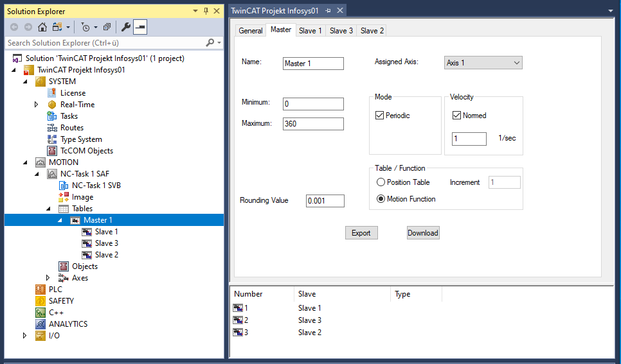This screenshot has width=621, height=364.
Task: Collapse the MOTION tree node
Action: click(x=26, y=162)
